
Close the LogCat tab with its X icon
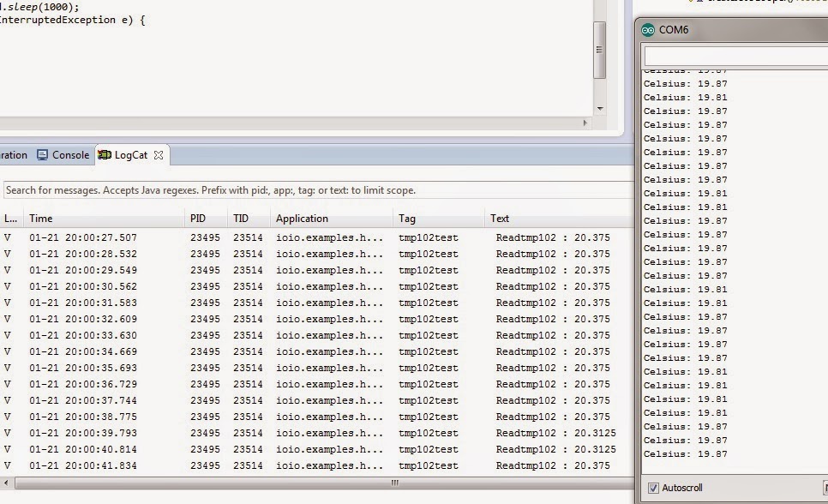[x=159, y=155]
